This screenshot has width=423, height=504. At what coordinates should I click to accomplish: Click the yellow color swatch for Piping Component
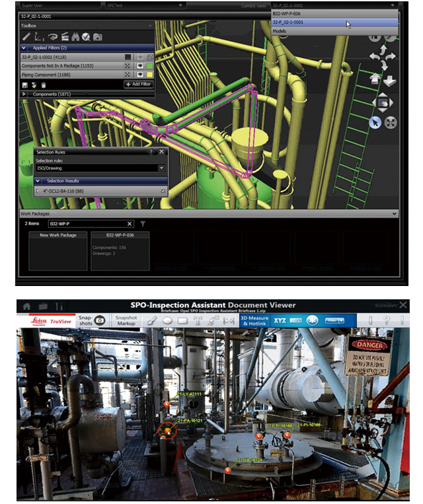click(x=150, y=75)
